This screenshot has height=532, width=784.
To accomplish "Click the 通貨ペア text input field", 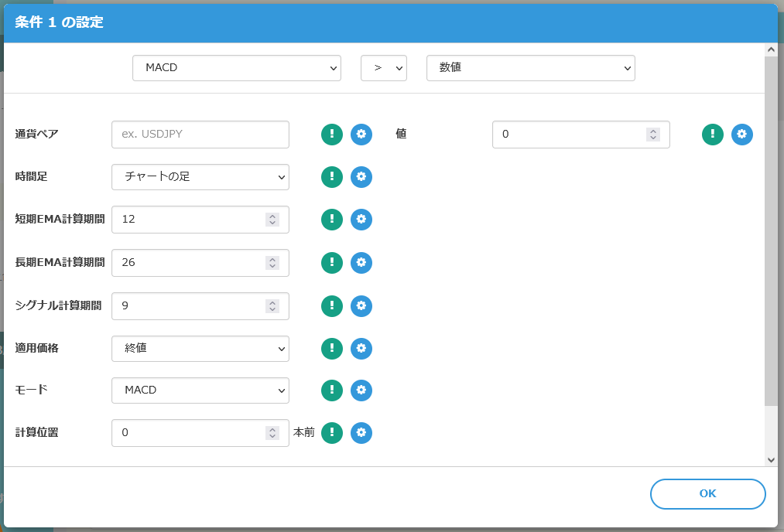I will (200, 135).
